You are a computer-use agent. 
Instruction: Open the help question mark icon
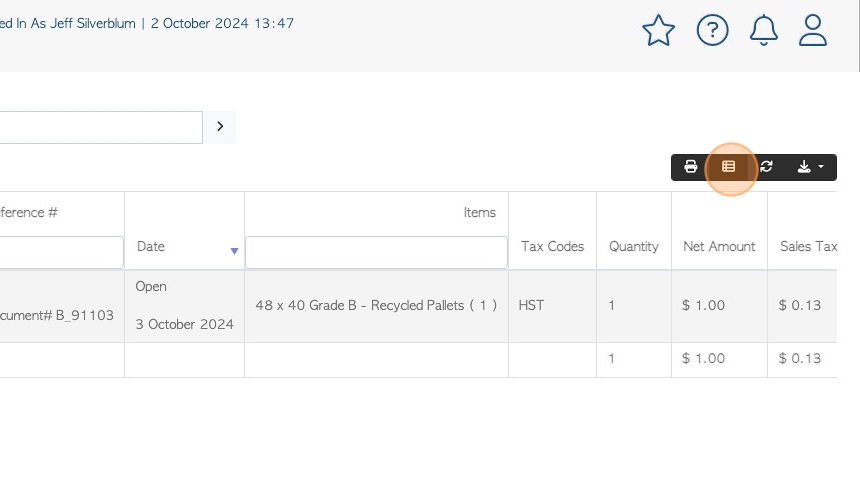click(712, 30)
